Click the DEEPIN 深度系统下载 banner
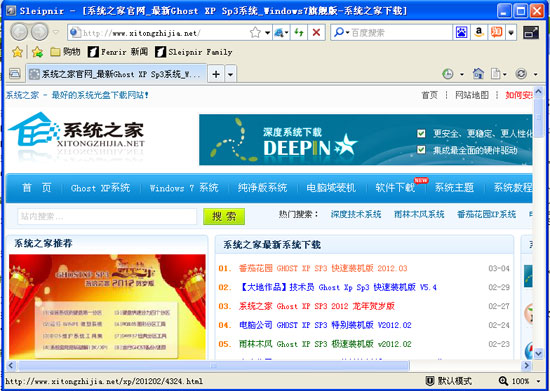 365,140
